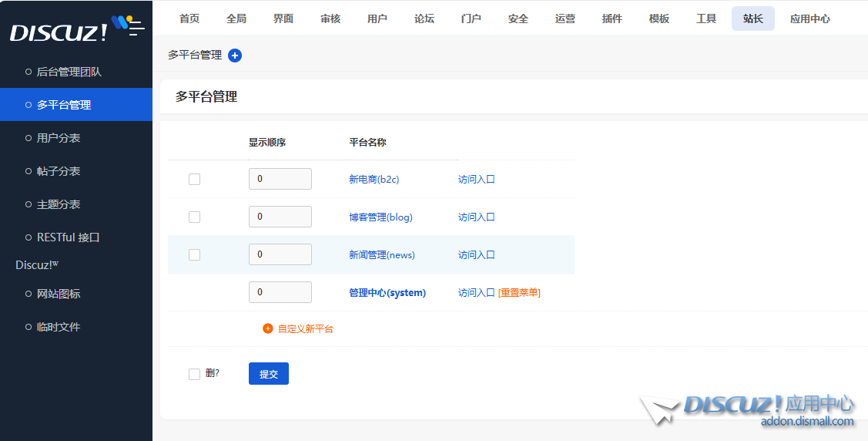
Task: Check the 博客管理(blog) row checkbox
Action: pos(194,217)
